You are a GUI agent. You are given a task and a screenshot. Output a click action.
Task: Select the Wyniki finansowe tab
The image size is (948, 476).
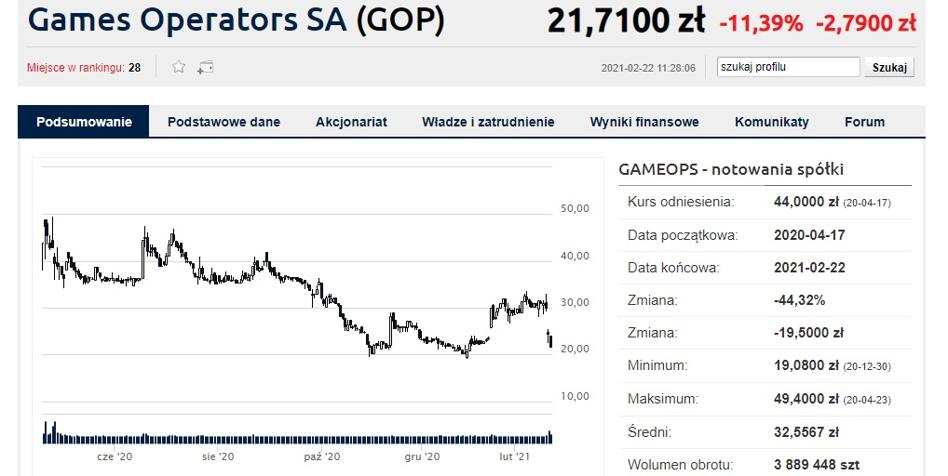pos(644,122)
